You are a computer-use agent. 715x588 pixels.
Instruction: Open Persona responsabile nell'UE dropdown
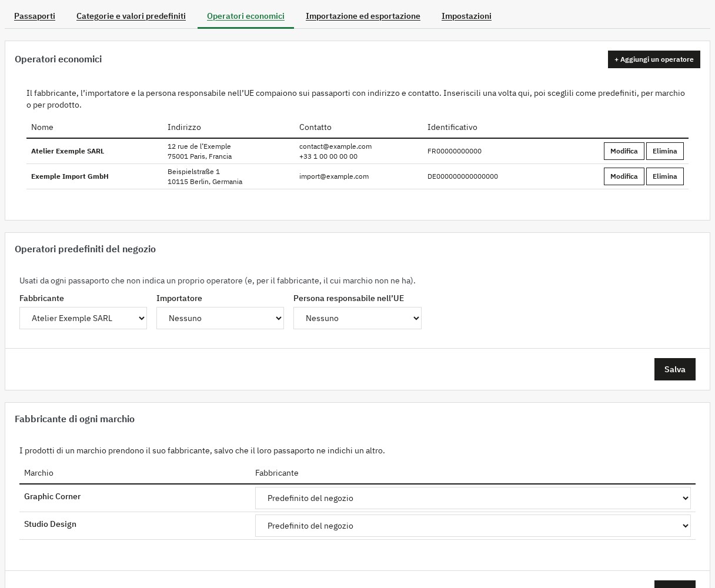click(x=357, y=318)
